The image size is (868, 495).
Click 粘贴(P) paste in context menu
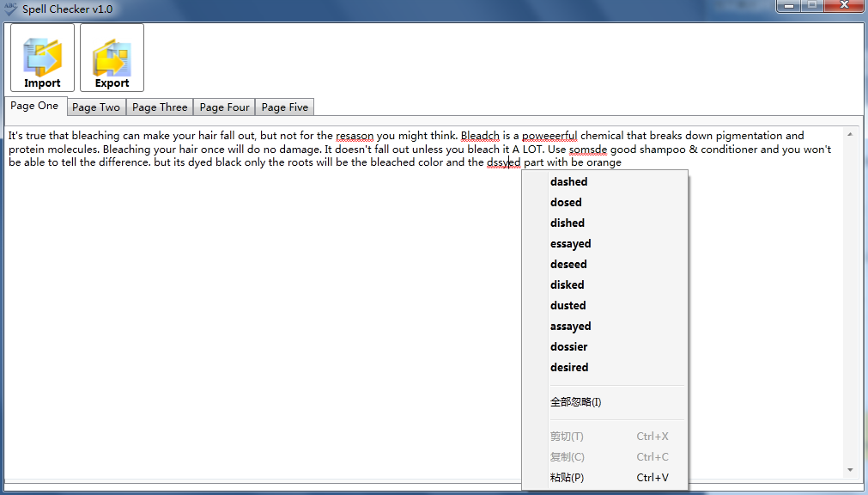click(567, 478)
